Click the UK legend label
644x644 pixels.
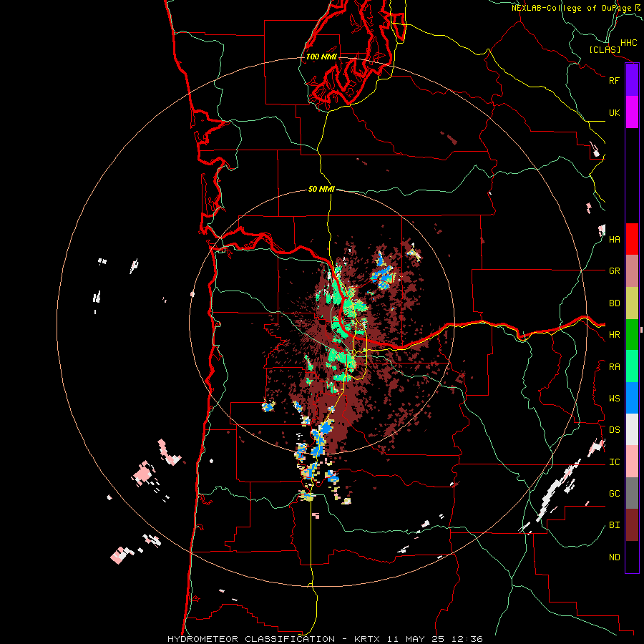[615, 112]
